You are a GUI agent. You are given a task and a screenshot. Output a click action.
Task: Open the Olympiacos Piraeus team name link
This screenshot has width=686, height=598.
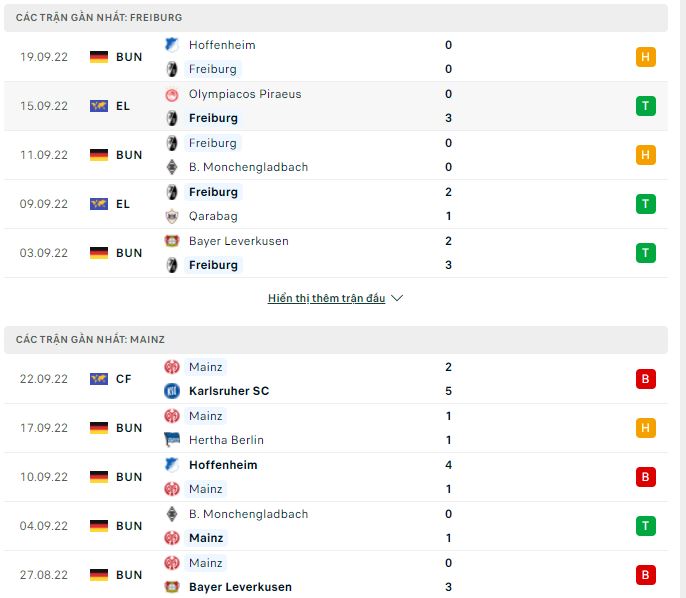point(245,94)
